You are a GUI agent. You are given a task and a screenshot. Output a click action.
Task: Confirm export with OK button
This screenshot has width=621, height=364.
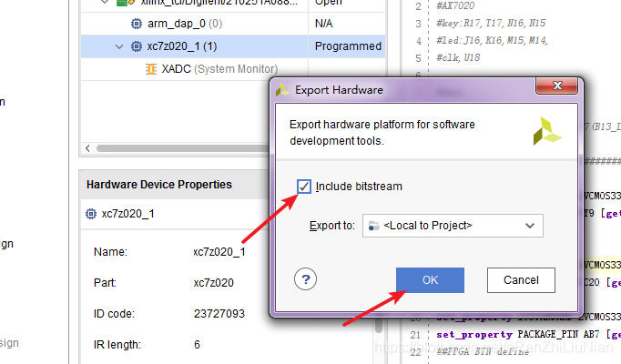pyautogui.click(x=430, y=280)
